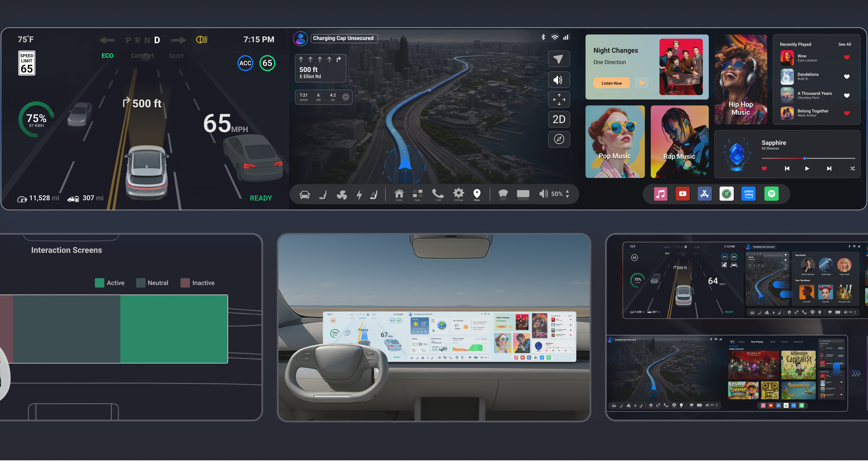This screenshot has height=466, width=868.
Task: Select Dandelions by Ruth B. track row
Action: [x=815, y=77]
